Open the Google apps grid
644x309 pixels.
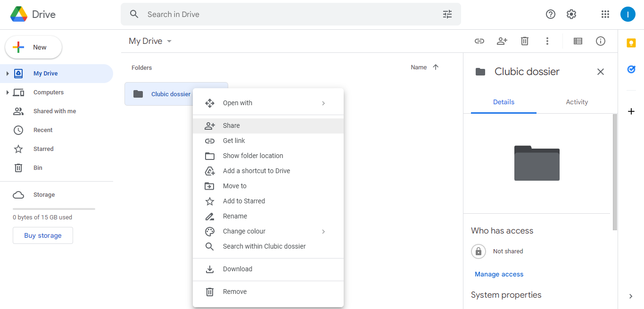pos(605,14)
